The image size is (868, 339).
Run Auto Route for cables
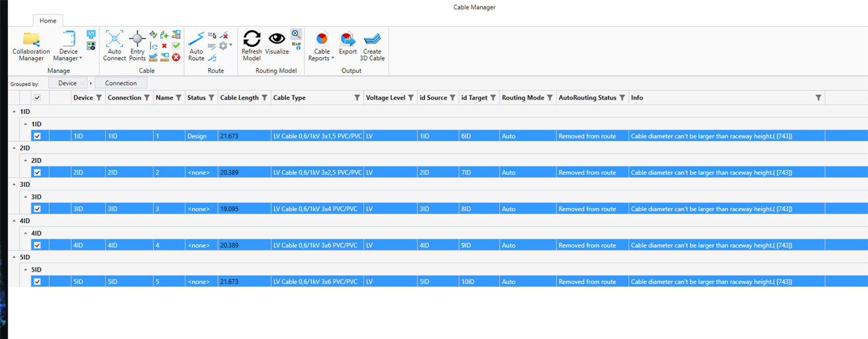click(x=196, y=46)
